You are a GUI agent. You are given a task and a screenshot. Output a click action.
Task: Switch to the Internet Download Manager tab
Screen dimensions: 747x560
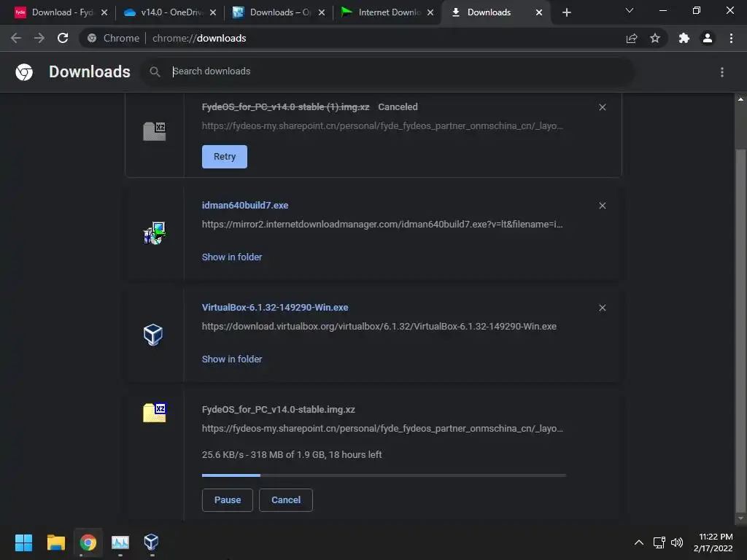pos(386,12)
